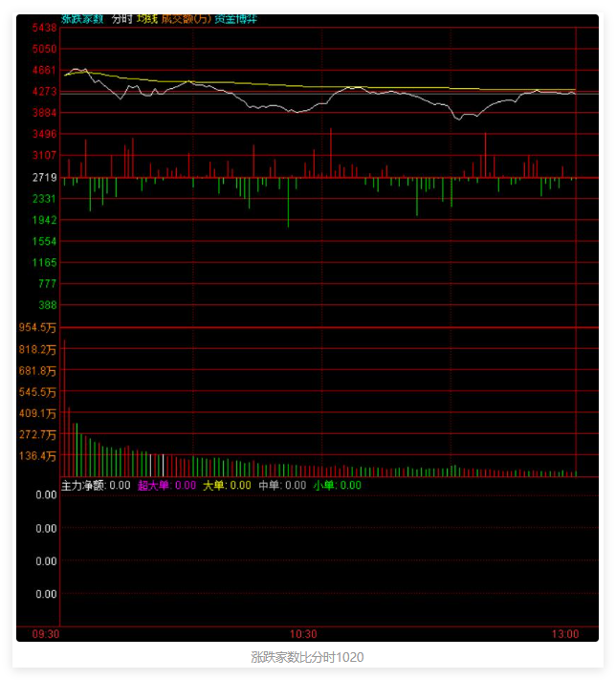Click the 10:30 time axis marker
Image resolution: width=616 pixels, height=680 pixels.
[303, 634]
